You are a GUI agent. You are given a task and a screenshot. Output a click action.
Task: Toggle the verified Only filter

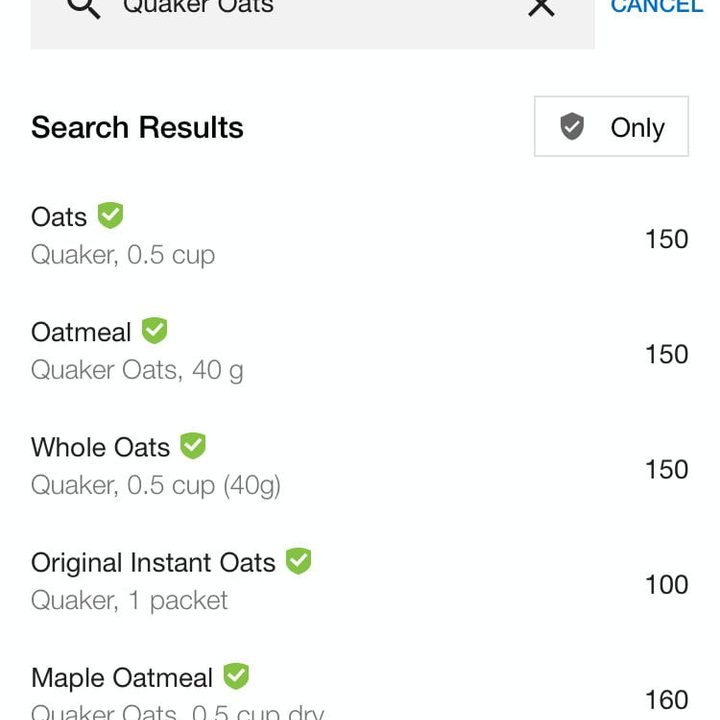pos(611,127)
